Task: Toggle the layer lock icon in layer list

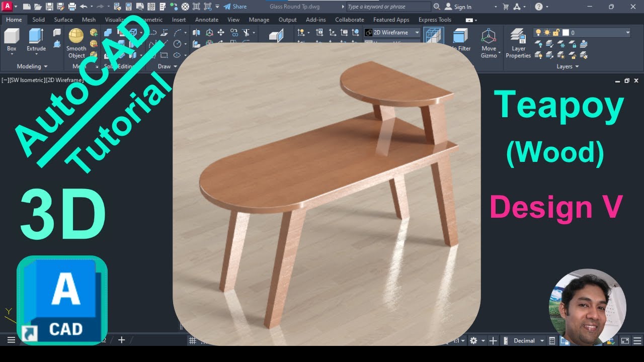Action: 556,32
